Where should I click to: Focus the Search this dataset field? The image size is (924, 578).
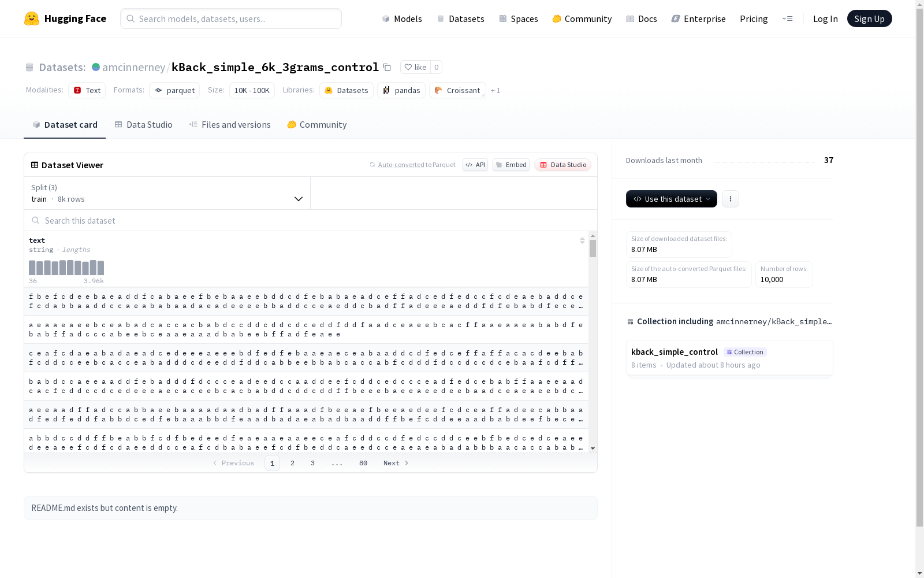point(311,220)
